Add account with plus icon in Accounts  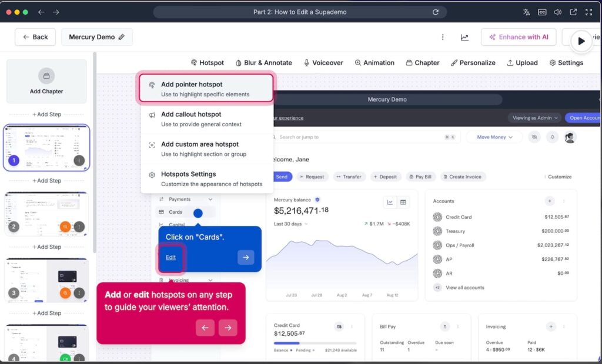(x=550, y=201)
